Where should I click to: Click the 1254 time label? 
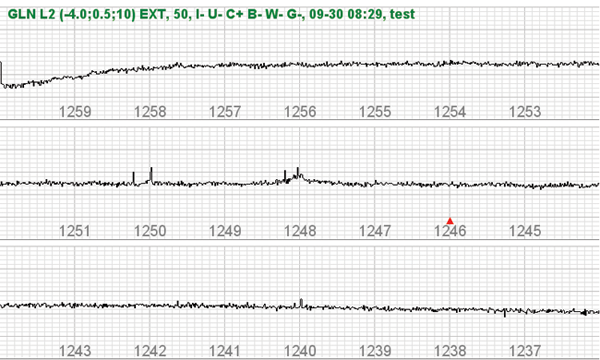450,112
